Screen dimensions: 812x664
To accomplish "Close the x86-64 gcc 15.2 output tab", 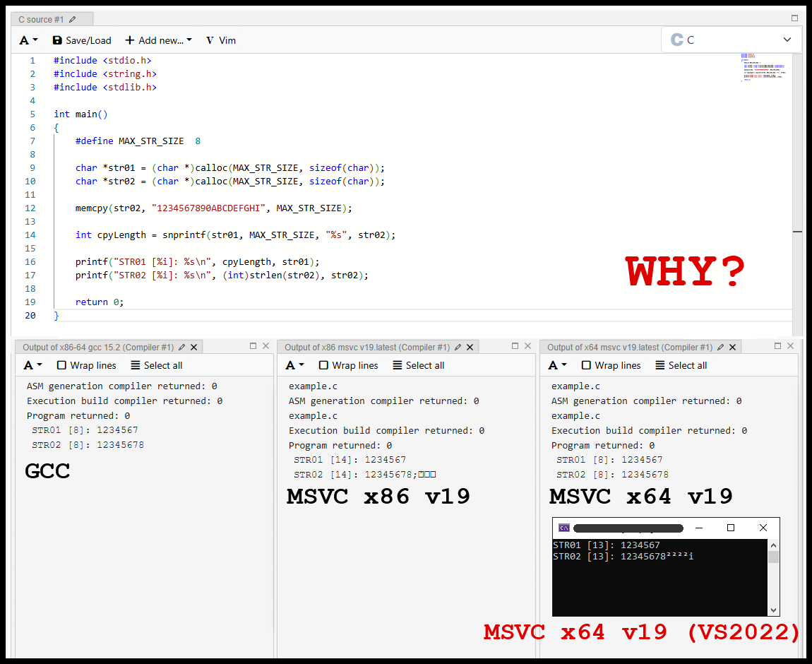I will coord(193,347).
